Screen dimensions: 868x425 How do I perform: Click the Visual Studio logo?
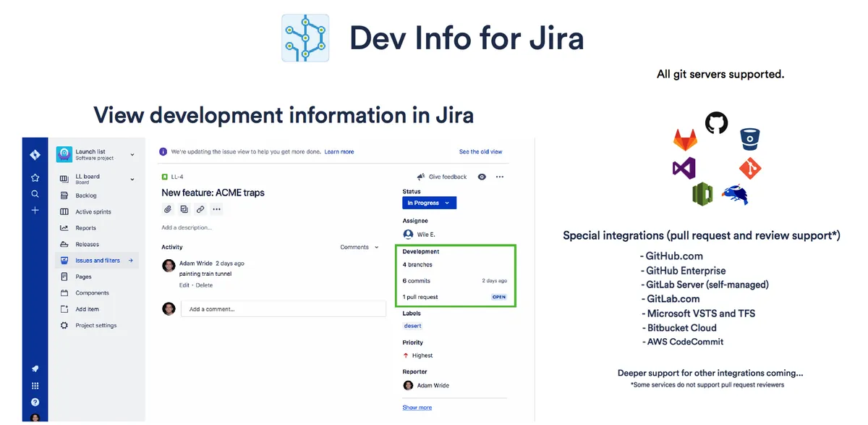click(x=684, y=169)
